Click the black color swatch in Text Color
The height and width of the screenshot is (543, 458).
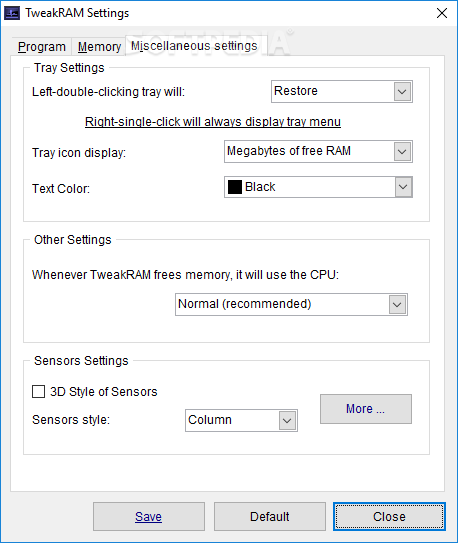pos(235,187)
